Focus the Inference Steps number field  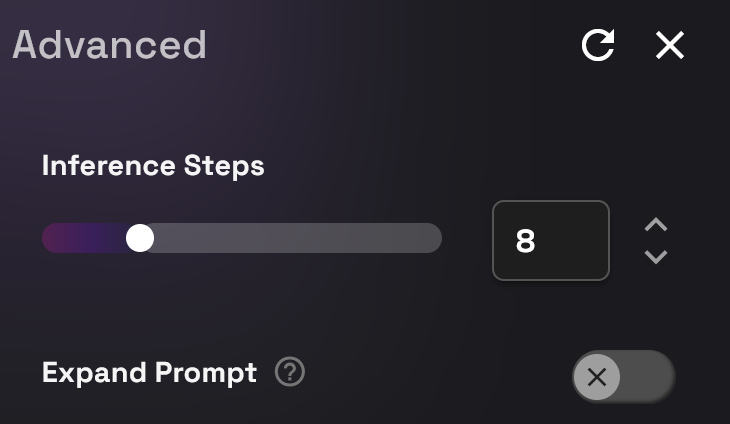tap(551, 240)
